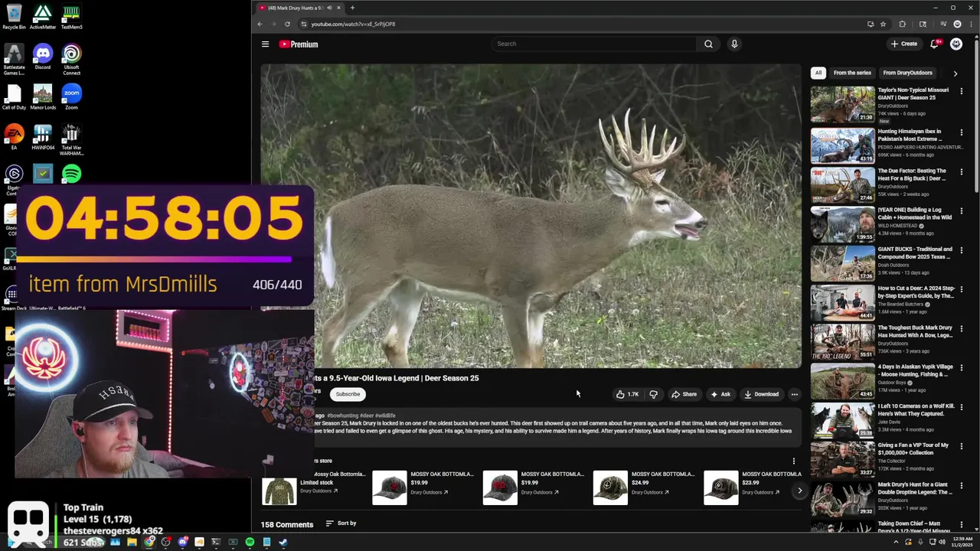
Task: Select the From DruryOutdoors chip
Action: pyautogui.click(x=907, y=73)
